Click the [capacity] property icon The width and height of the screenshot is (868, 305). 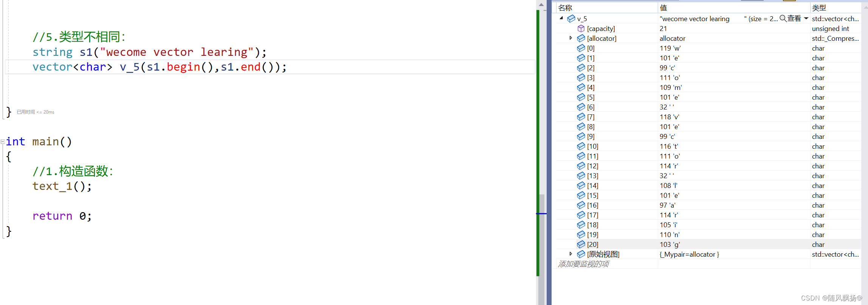pyautogui.click(x=581, y=28)
